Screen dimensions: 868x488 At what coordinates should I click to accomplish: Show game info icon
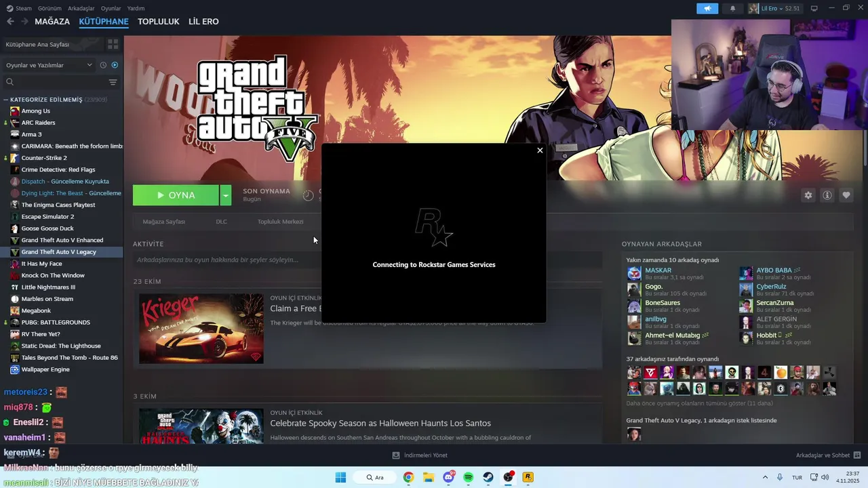[827, 195]
